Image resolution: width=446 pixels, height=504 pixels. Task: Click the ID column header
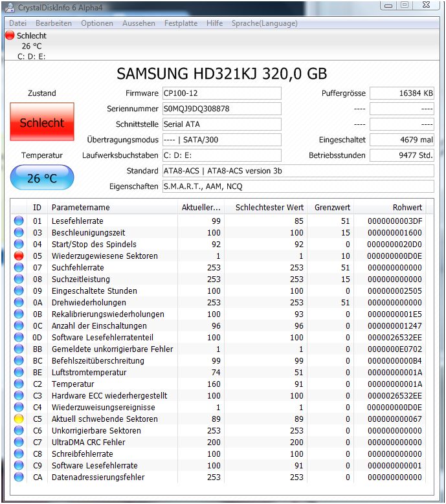point(38,208)
